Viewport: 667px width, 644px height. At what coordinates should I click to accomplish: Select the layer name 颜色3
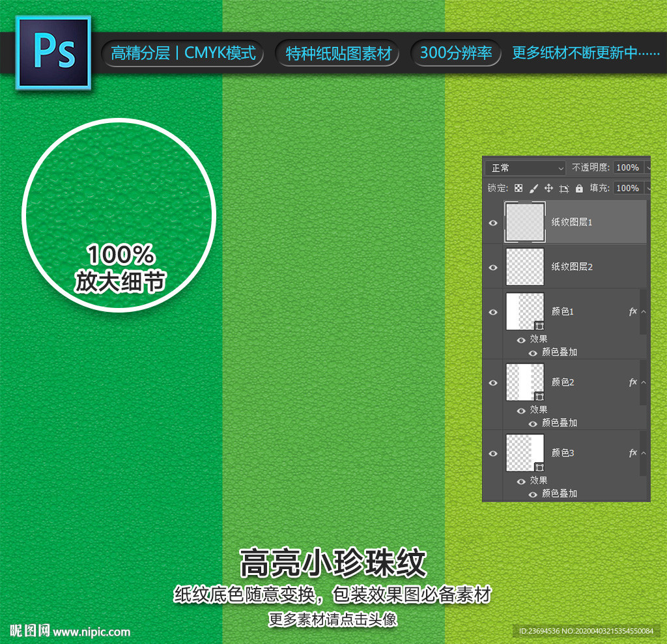(563, 453)
